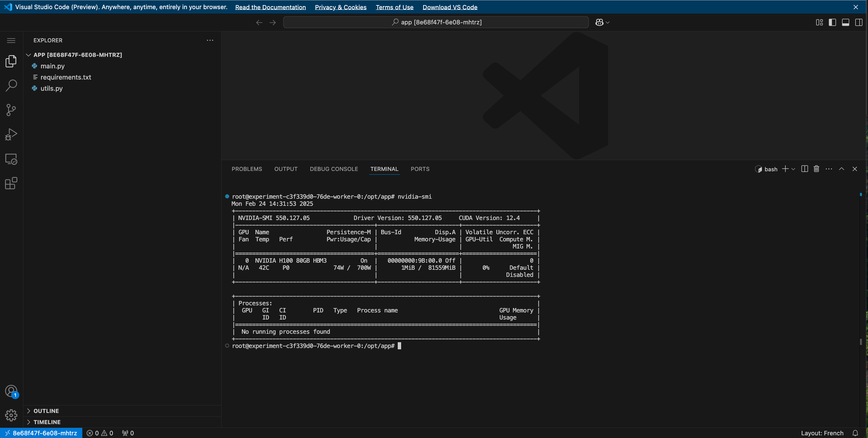Open the Copilot chat icon
868x438 pixels.
click(599, 22)
